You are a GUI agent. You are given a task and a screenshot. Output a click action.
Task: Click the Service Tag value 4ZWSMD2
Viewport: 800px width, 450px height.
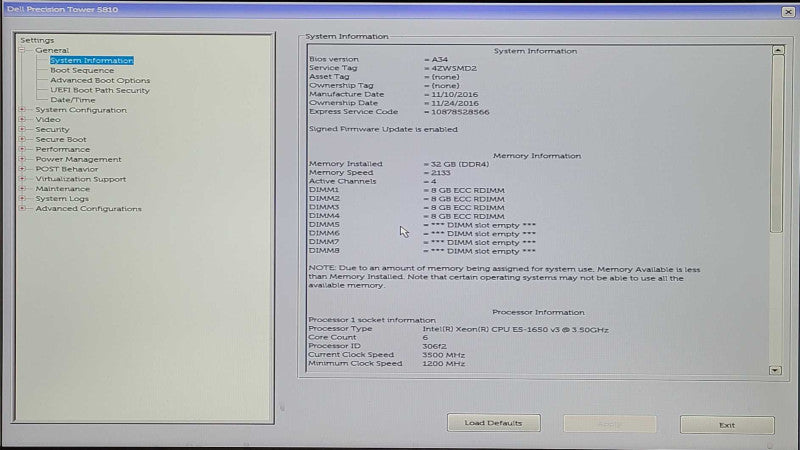point(454,68)
